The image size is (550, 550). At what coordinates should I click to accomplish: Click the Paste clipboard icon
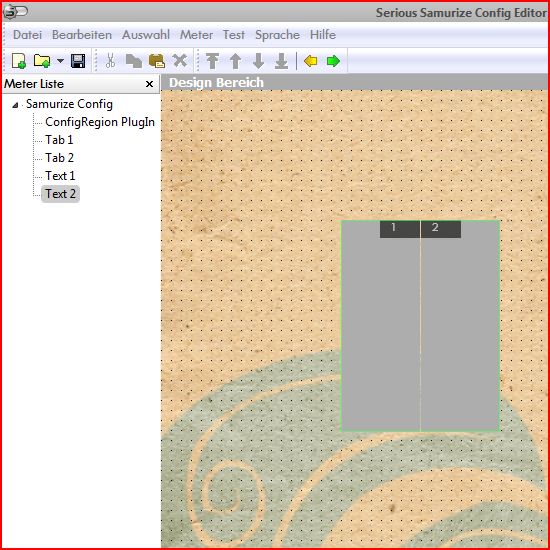[x=157, y=61]
